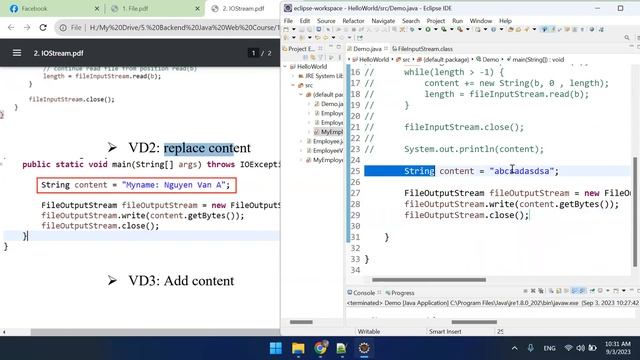Click the browser reload button
The height and width of the screenshot is (360, 640).
(43, 27)
